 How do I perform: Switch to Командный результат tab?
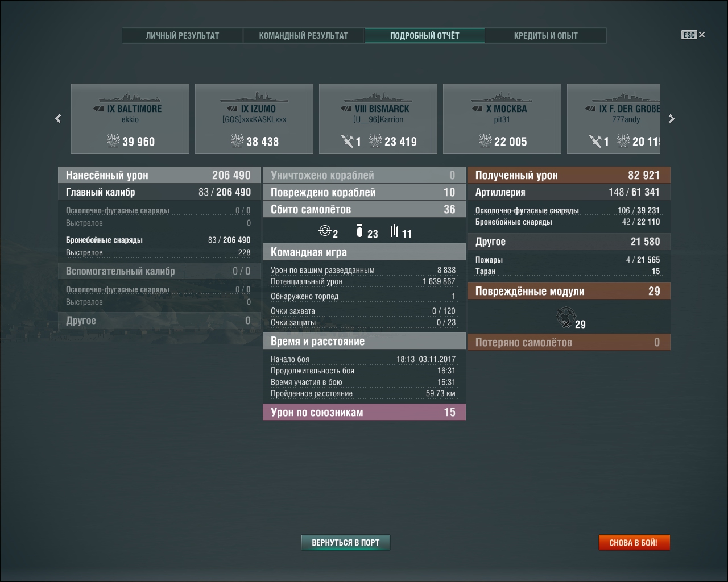(x=304, y=35)
